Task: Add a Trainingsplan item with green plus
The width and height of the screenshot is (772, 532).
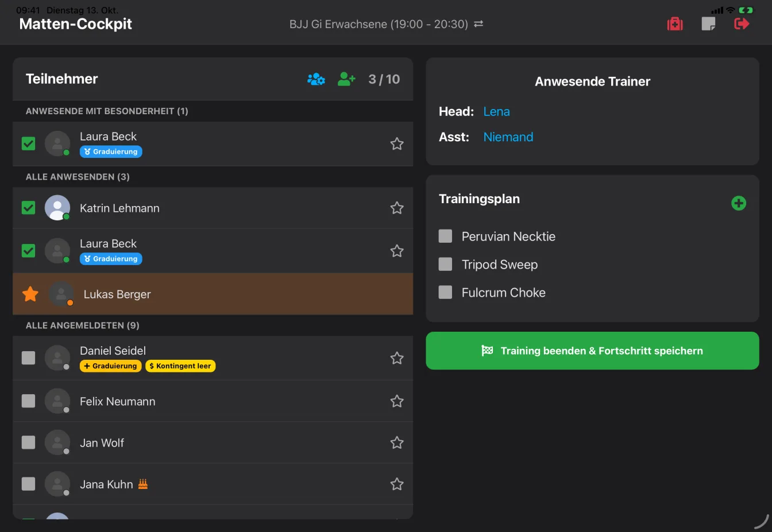Action: point(739,203)
